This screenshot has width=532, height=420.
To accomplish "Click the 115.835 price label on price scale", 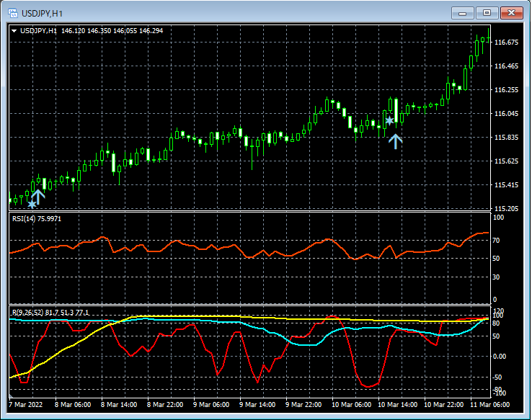I will [507, 138].
